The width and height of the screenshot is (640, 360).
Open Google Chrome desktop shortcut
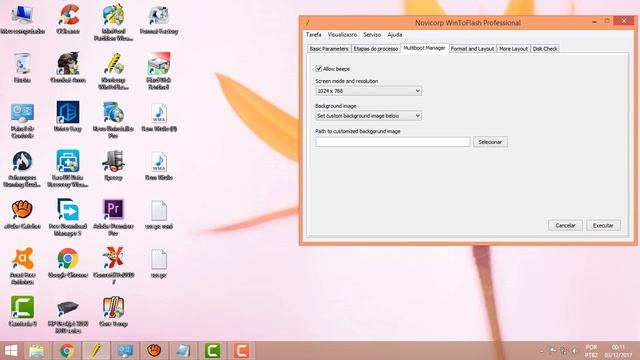coord(68,263)
